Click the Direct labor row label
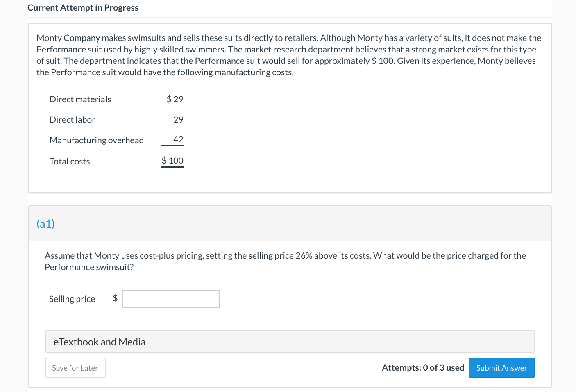The height and width of the screenshot is (392, 576). coord(73,120)
